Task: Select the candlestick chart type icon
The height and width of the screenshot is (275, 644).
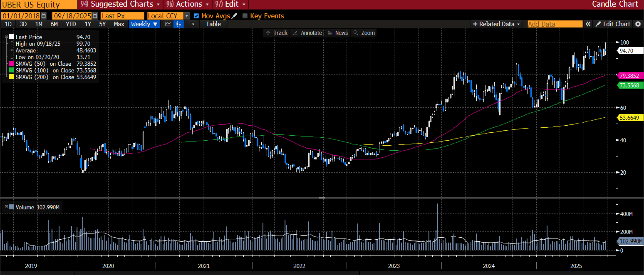Action: [179, 24]
